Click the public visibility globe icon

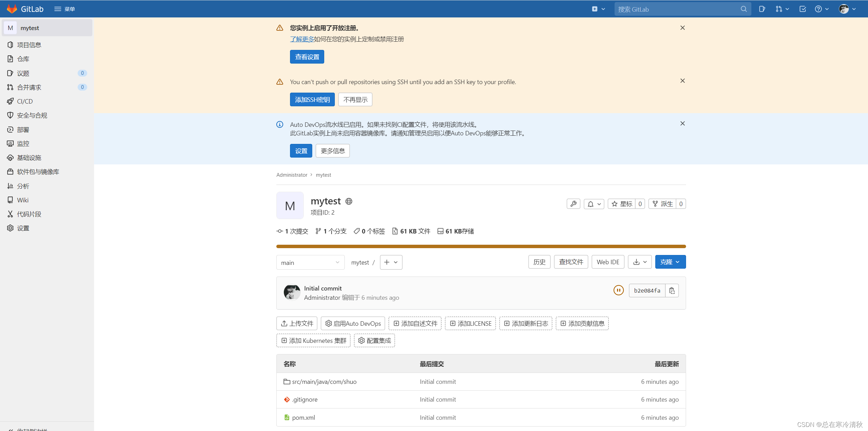pos(349,201)
